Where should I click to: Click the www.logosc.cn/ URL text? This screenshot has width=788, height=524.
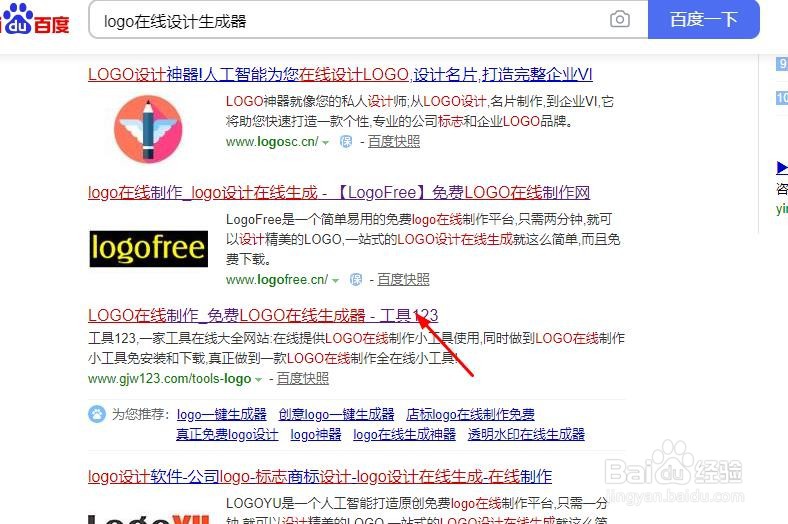coord(272,142)
